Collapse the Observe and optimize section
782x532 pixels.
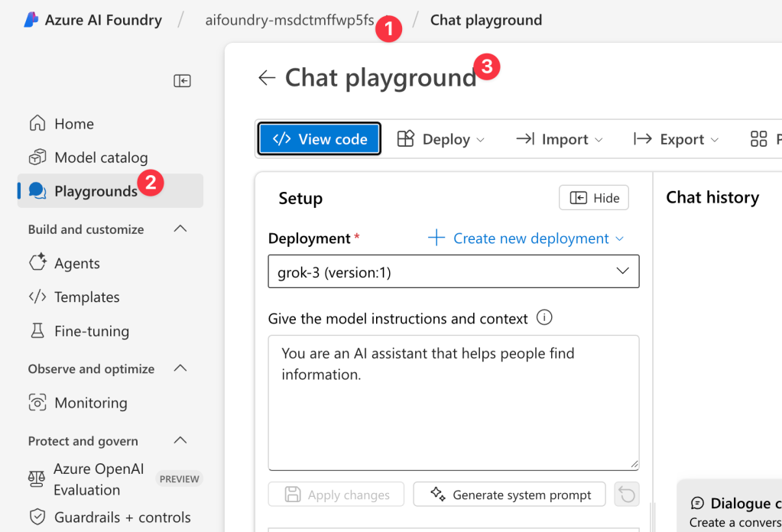point(180,368)
